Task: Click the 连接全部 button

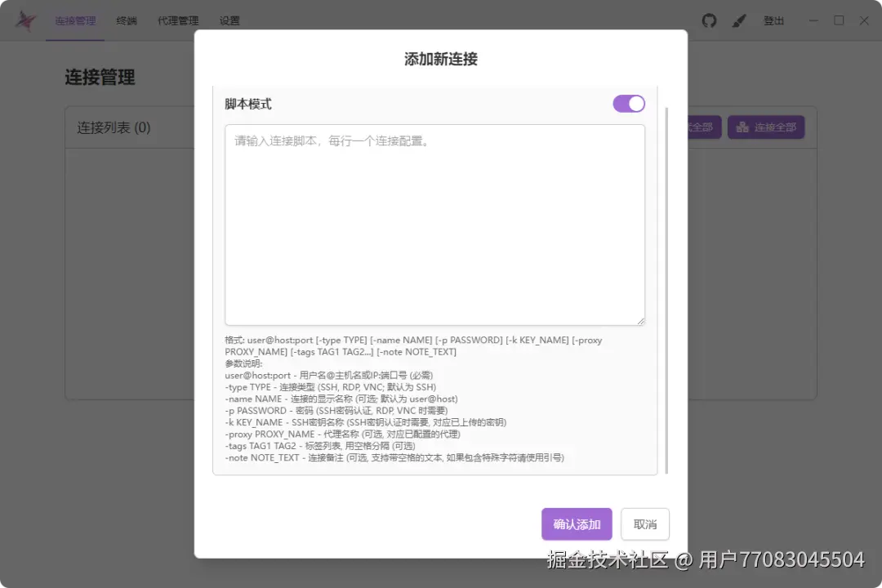Action: [x=766, y=127]
